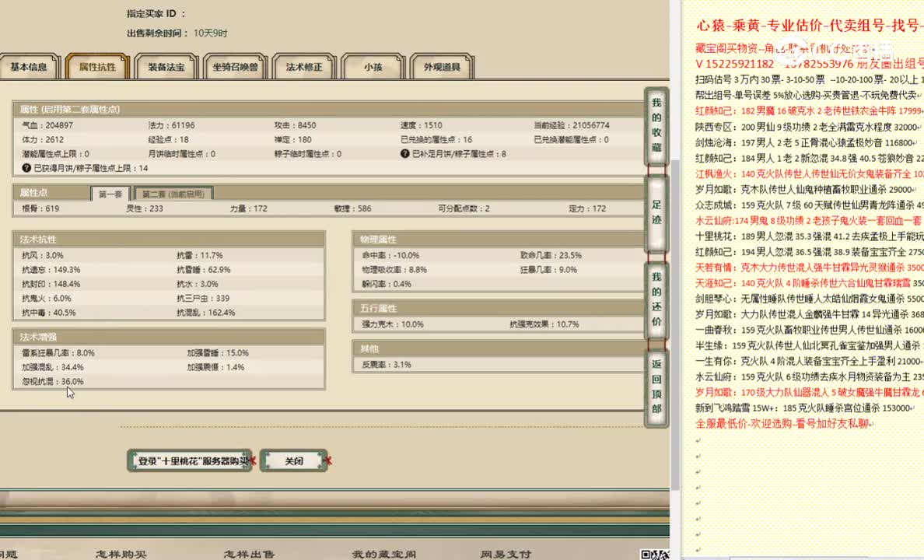Select the 忽视抗混：36.0% entry
The height and width of the screenshot is (560, 924).
pyautogui.click(x=53, y=382)
